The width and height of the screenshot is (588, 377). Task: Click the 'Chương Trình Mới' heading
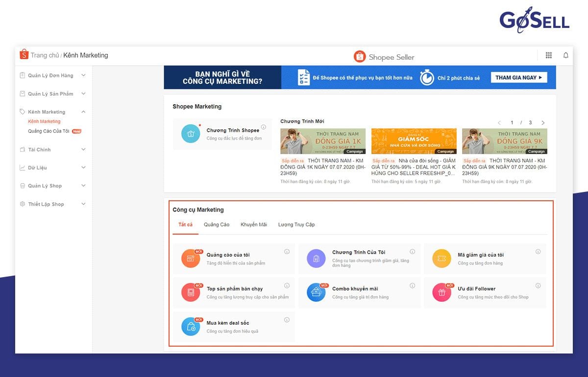click(x=302, y=121)
